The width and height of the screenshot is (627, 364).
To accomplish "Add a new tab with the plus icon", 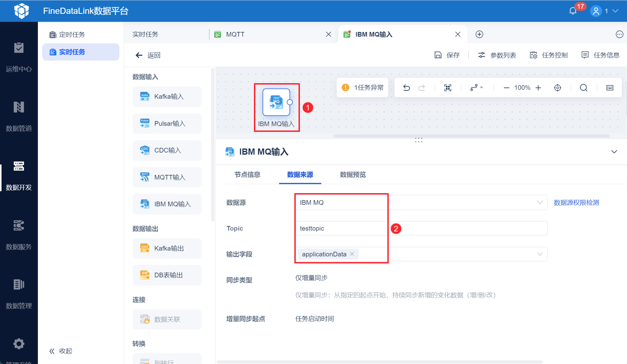I will point(479,34).
